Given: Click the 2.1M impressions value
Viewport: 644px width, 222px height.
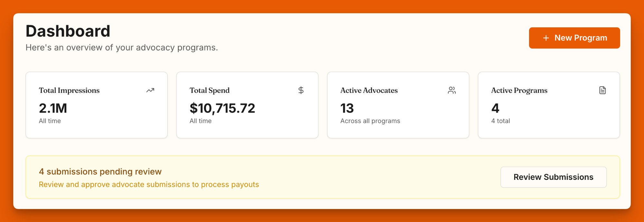Looking at the screenshot, I should (53, 108).
